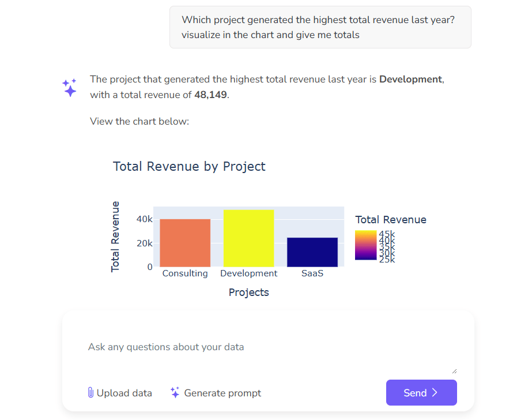Select the yellow Development bar
The height and width of the screenshot is (420, 532).
pos(248,237)
